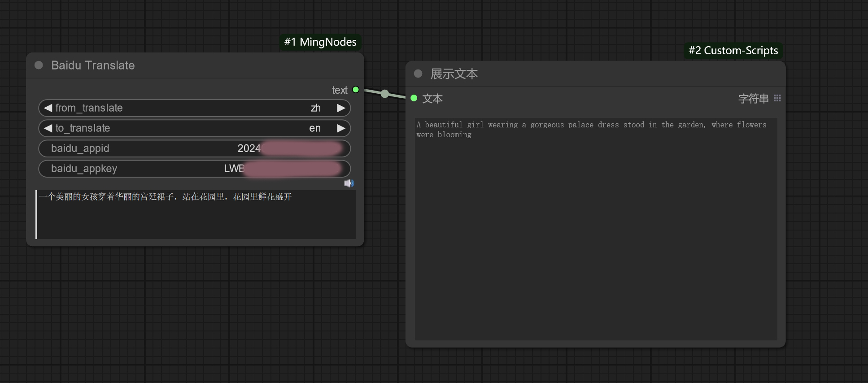
Task: Collapse the 展示文本 node via its gray dot
Action: click(x=418, y=74)
